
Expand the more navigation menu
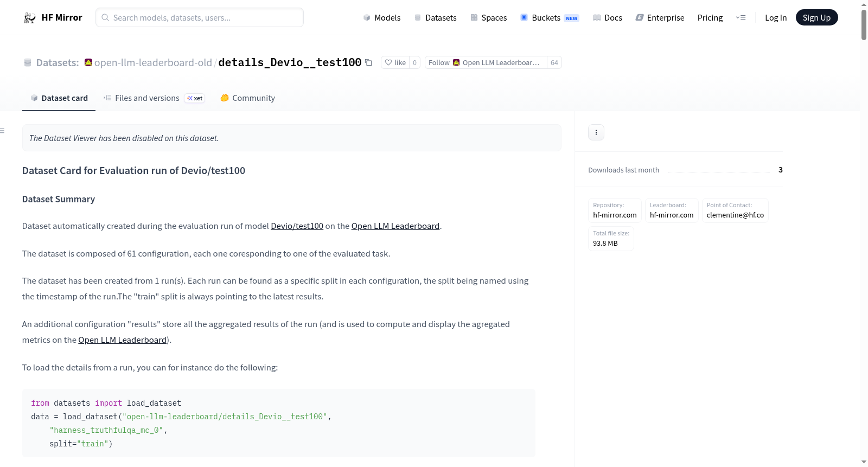(x=741, y=17)
